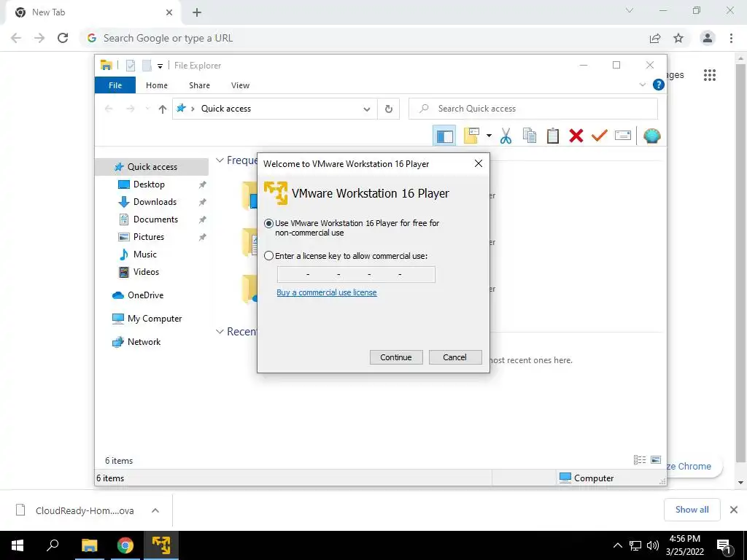Click Show all downloads button
The width and height of the screenshot is (747, 560).
(692, 510)
